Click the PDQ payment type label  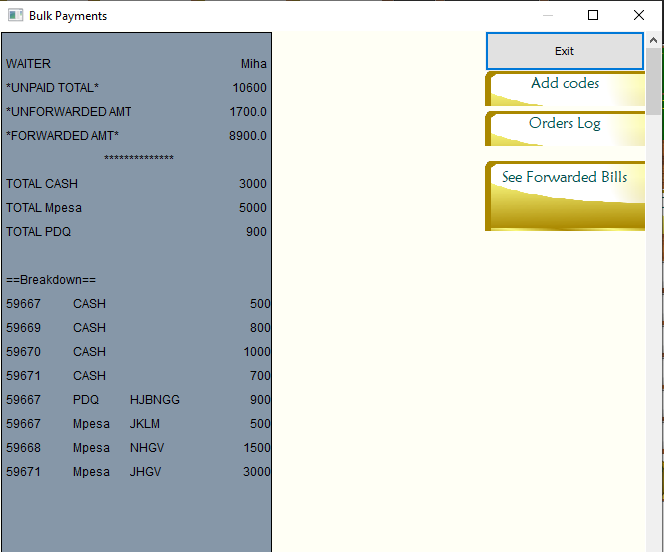pyautogui.click(x=86, y=400)
